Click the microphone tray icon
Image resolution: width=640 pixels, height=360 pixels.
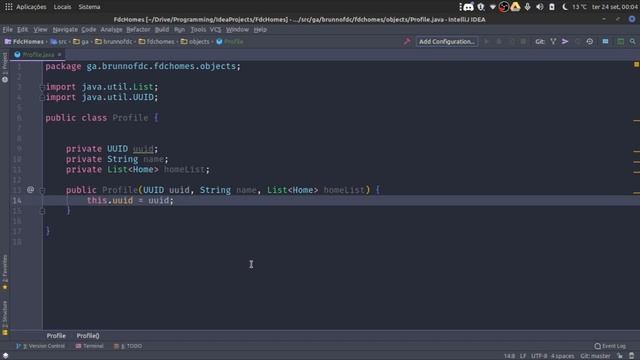(527, 7)
